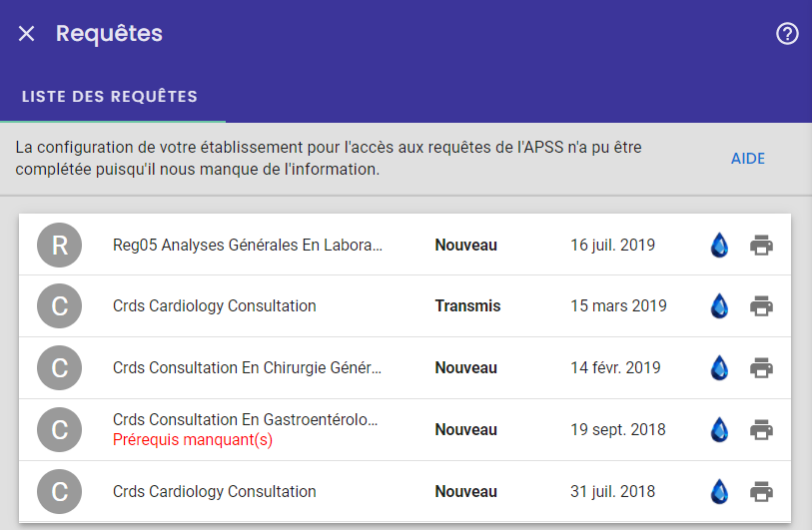Click the R avatar of the Reg05 request
The height and width of the screenshot is (530, 812).
60,245
